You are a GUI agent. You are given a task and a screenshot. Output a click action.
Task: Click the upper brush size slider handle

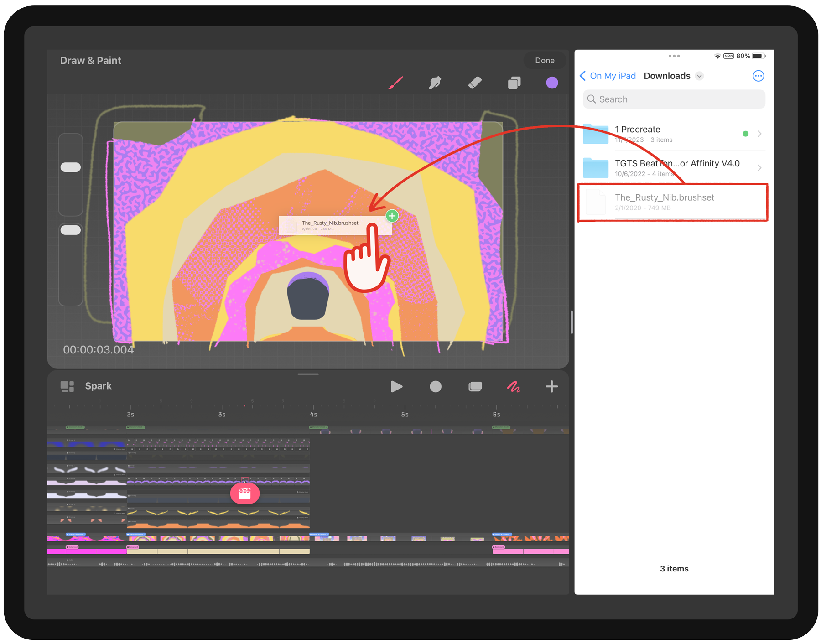71,167
